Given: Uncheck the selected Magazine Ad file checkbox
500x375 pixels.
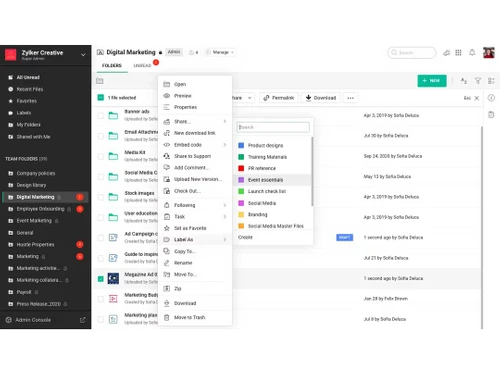Looking at the screenshot, I should point(101,279).
